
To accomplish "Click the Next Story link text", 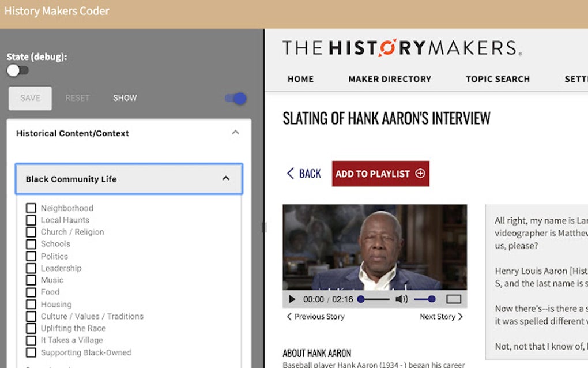I will coord(437,317).
